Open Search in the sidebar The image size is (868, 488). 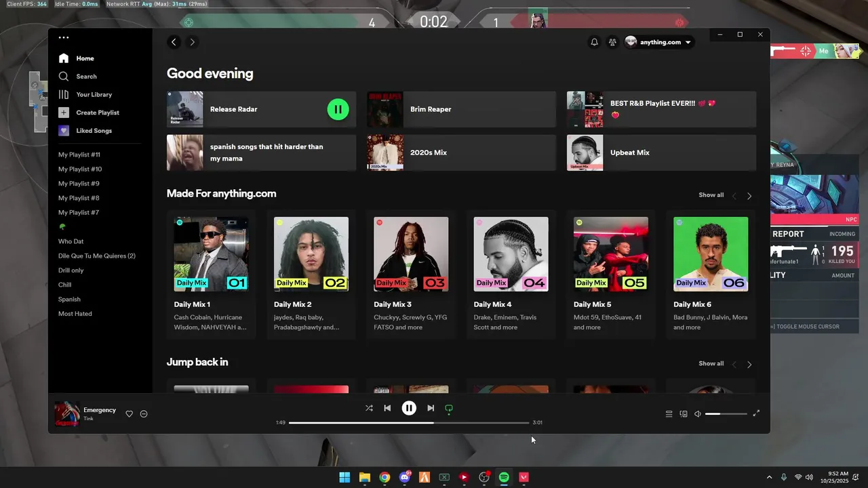point(77,77)
